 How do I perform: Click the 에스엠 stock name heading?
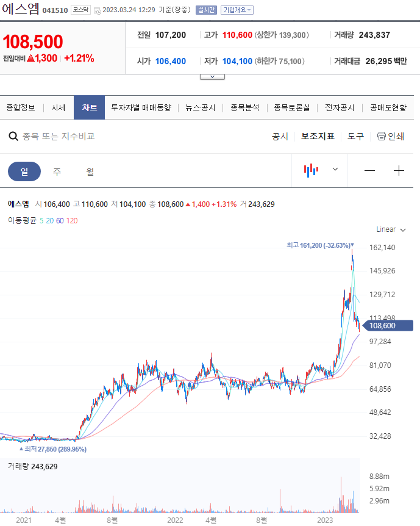click(x=21, y=9)
